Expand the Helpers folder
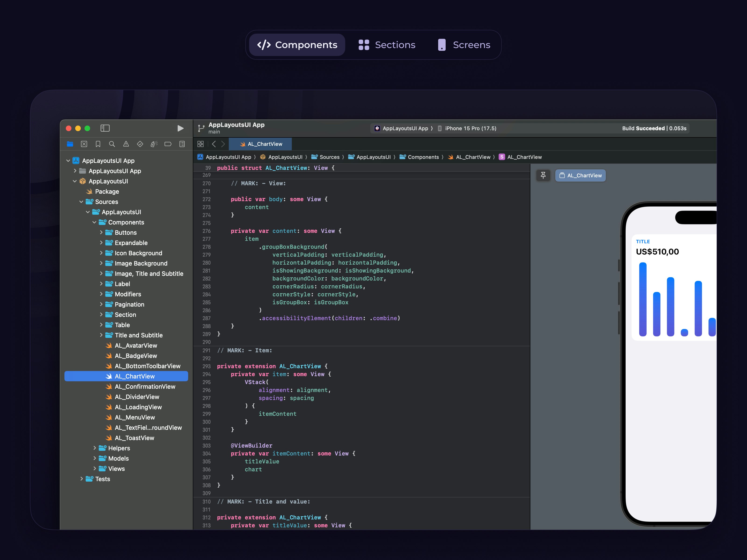Image resolution: width=747 pixels, height=560 pixels. pyautogui.click(x=95, y=448)
